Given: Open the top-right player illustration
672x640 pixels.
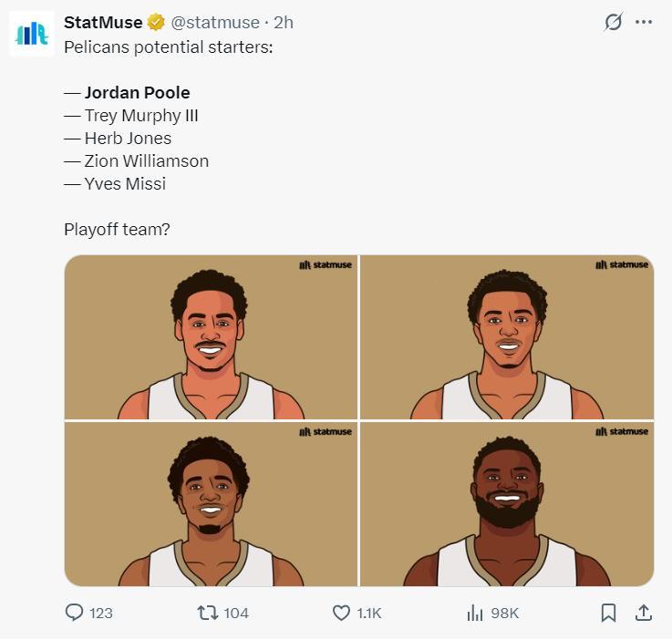Looking at the screenshot, I should pos(507,337).
